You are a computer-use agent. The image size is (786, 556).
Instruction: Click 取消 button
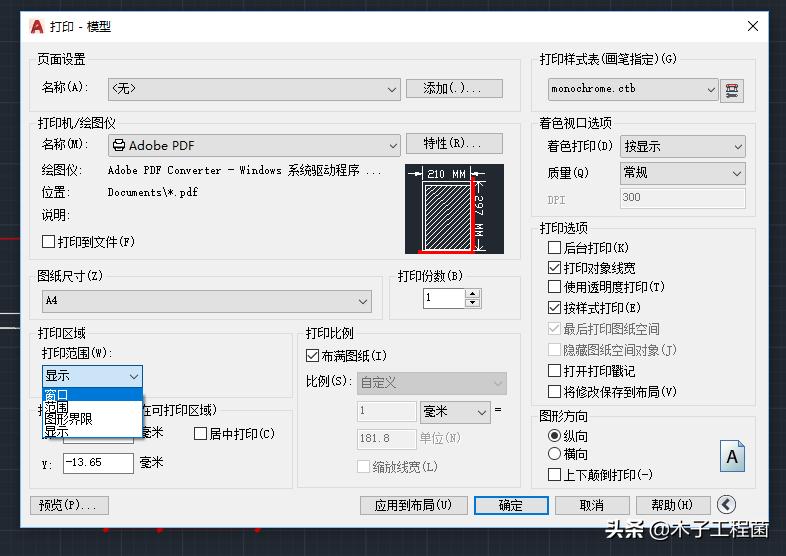592,505
